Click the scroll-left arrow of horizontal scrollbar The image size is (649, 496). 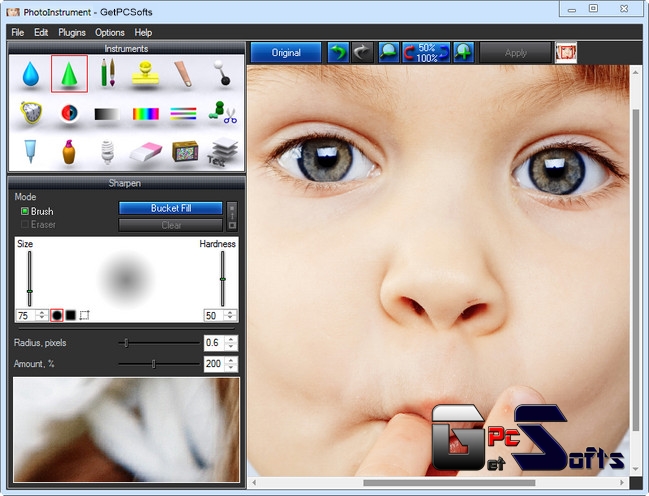pos(254,483)
